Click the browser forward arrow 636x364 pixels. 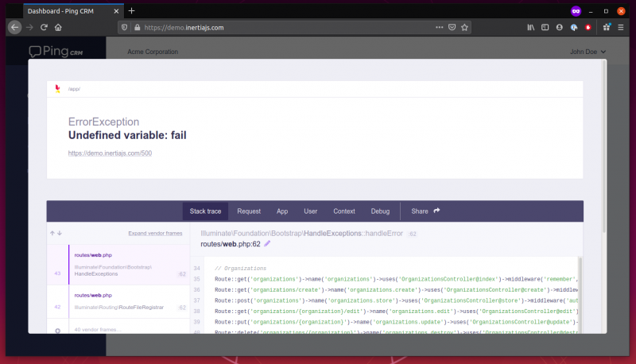coord(29,28)
